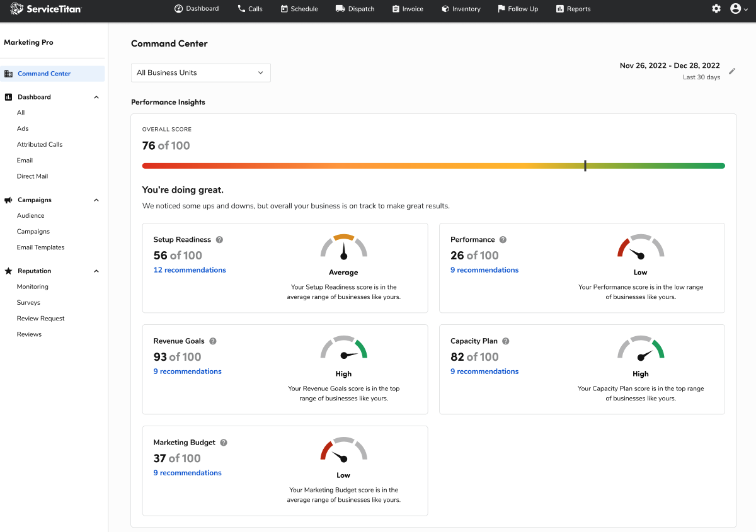Open the settings gear icon
The height and width of the screenshot is (532, 756).
pyautogui.click(x=716, y=9)
